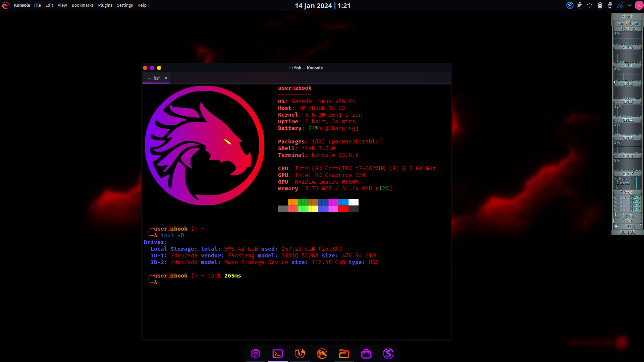Click the 'user@zbook' neofetch header
This screenshot has height=362, width=644.
[x=295, y=88]
